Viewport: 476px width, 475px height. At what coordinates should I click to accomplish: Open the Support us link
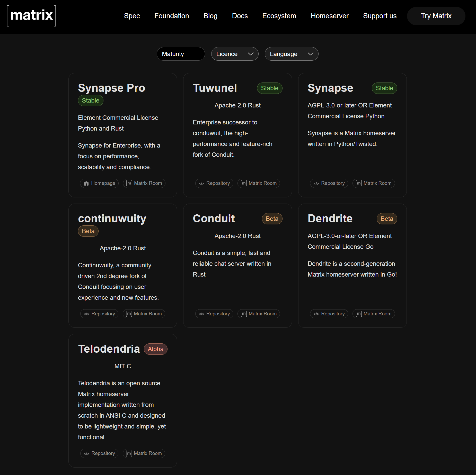pyautogui.click(x=380, y=16)
